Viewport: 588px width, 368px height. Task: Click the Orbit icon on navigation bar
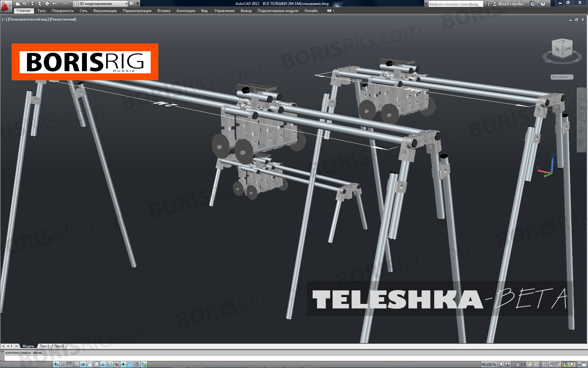pos(581,130)
